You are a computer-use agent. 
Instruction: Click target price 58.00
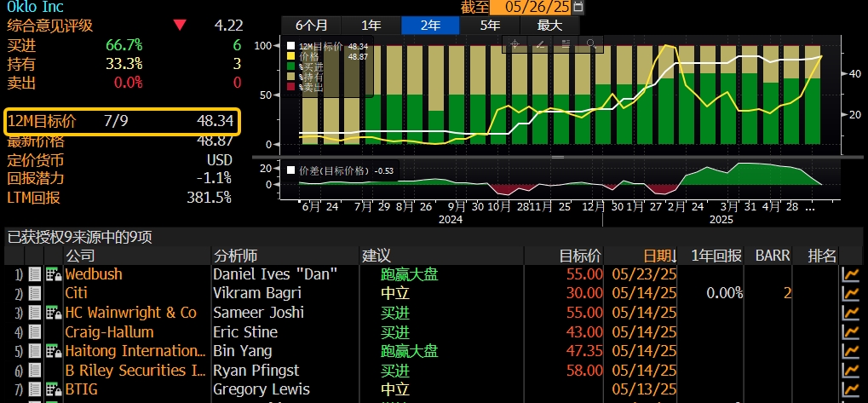coord(584,371)
